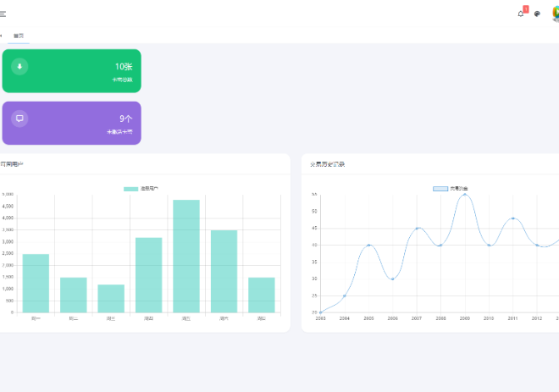
Task: Open the green card showing 10张
Action: coord(72,71)
